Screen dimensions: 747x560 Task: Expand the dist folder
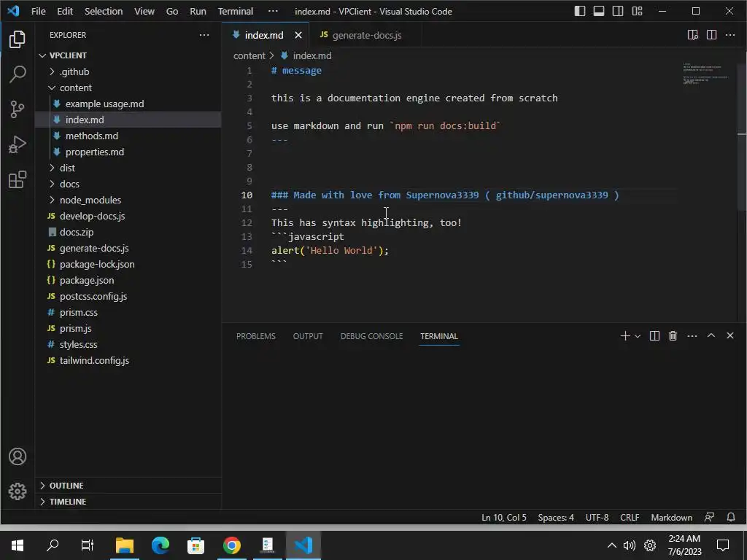[x=128, y=168]
